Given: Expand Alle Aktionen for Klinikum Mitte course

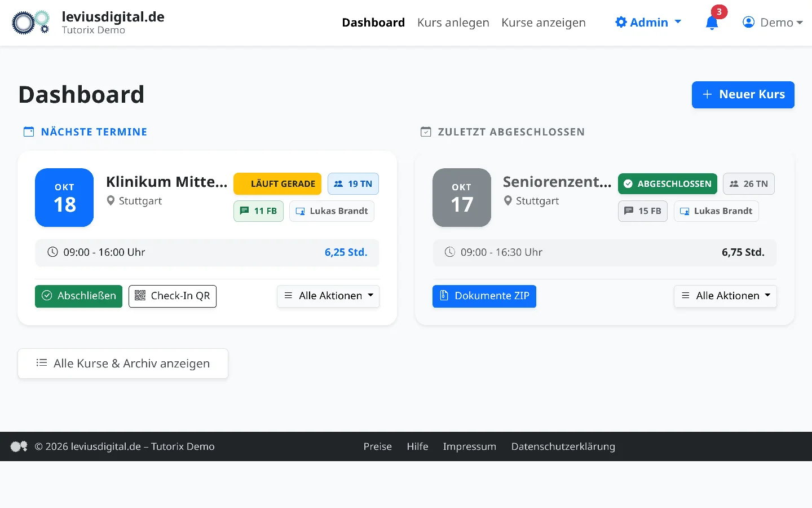Looking at the screenshot, I should pyautogui.click(x=328, y=296).
